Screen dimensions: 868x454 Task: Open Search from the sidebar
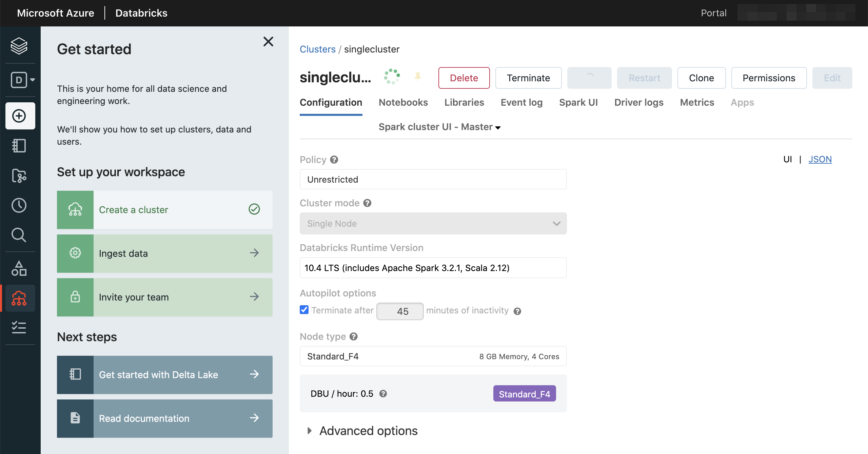(x=20, y=235)
